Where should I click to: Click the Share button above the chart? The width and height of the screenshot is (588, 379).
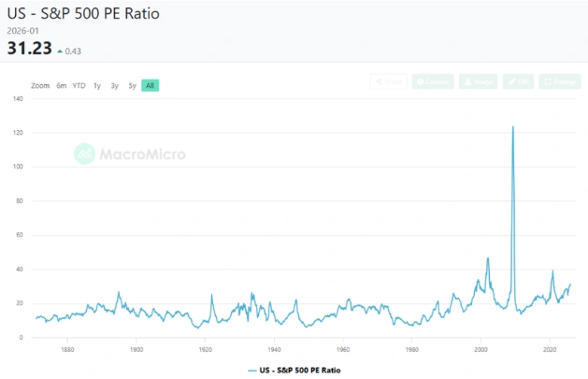click(388, 82)
